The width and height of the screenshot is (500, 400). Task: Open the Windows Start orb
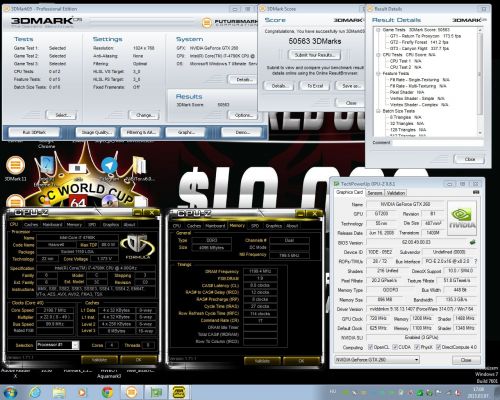[10, 392]
